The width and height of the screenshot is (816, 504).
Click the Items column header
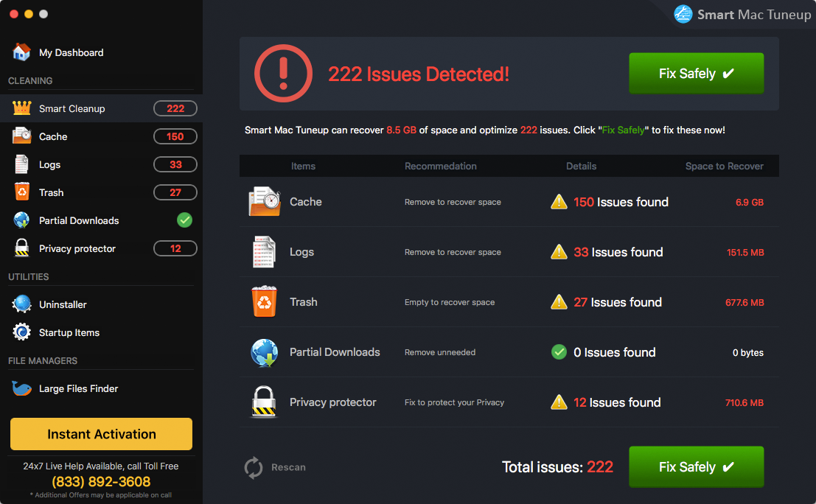coord(303,166)
